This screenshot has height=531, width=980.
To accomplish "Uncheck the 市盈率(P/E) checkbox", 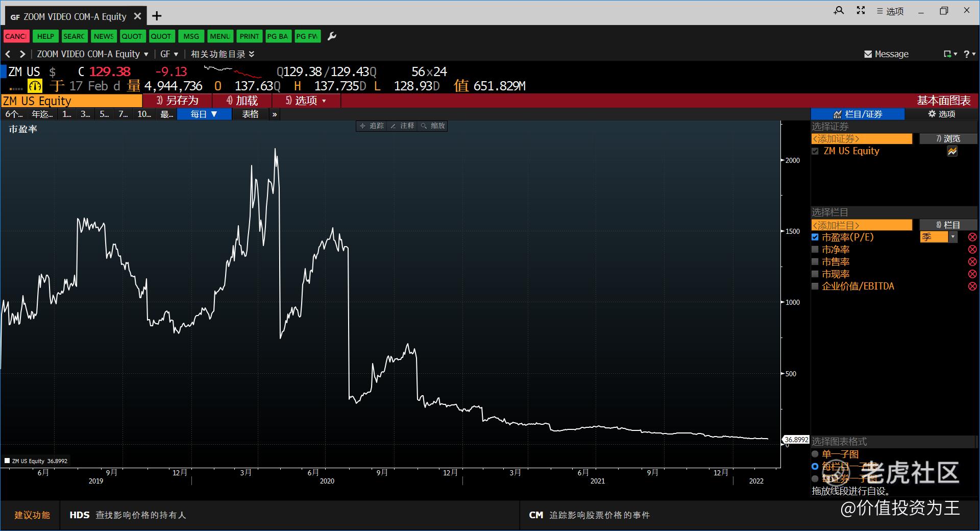I will click(815, 237).
